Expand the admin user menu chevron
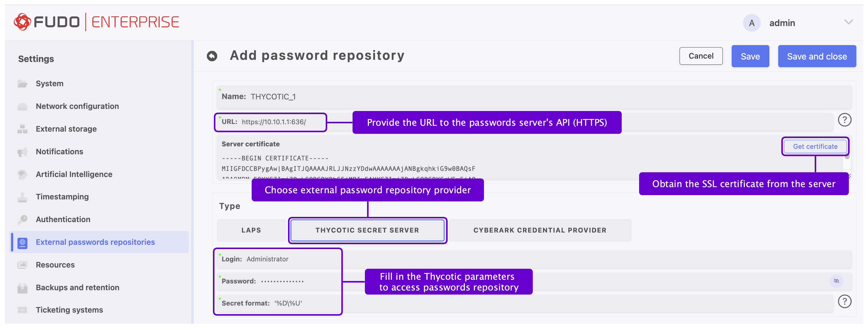Viewport: 868px width, 331px height. coord(848,22)
